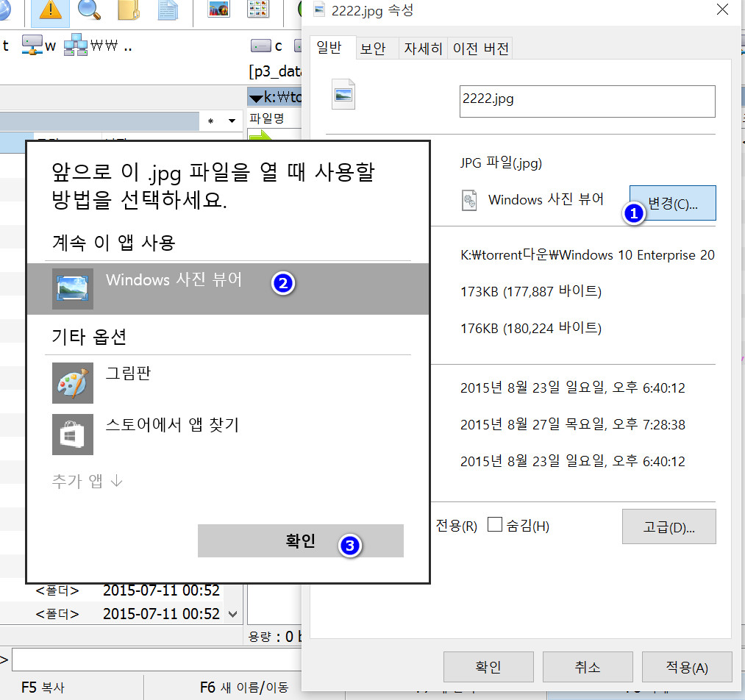745x700 pixels.
Task: Switch to the 자세히 tab
Action: (423, 49)
